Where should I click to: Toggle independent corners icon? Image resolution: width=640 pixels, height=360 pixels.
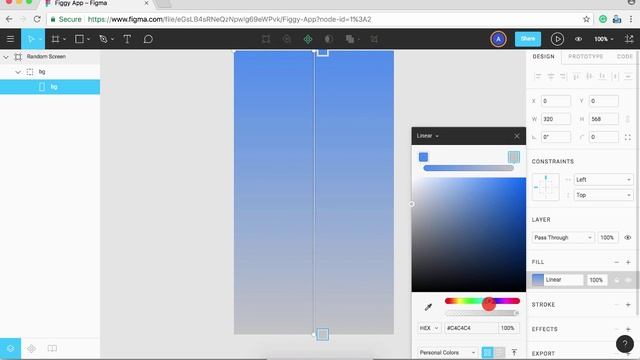(x=628, y=137)
